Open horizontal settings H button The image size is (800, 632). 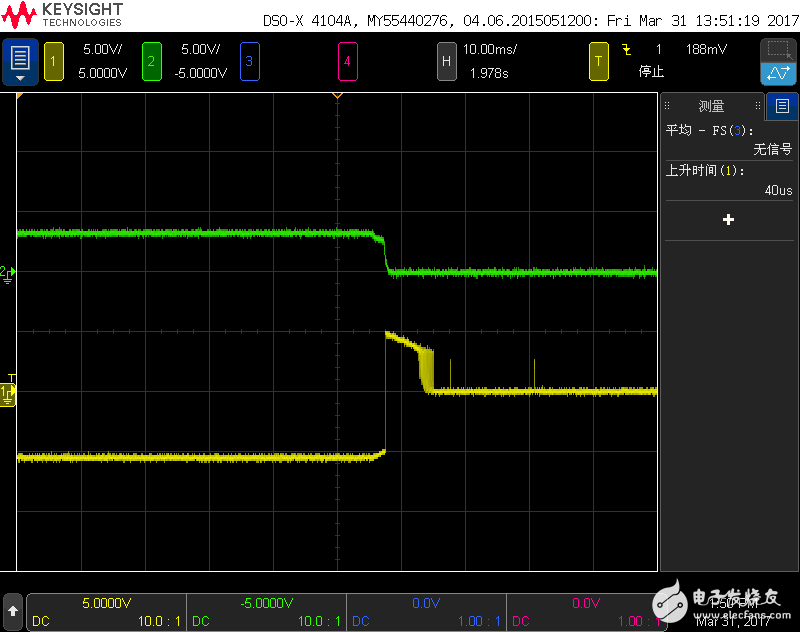click(x=446, y=62)
